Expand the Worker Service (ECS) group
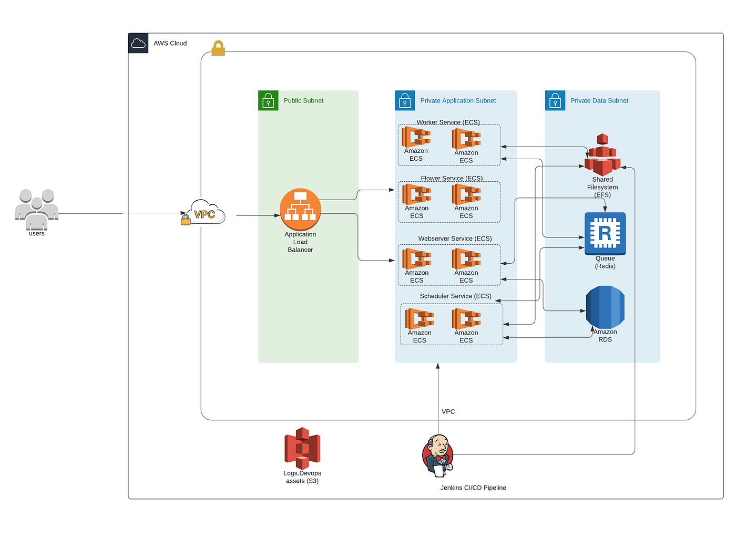Viewport: 736px width, 560px height. pyautogui.click(x=449, y=122)
